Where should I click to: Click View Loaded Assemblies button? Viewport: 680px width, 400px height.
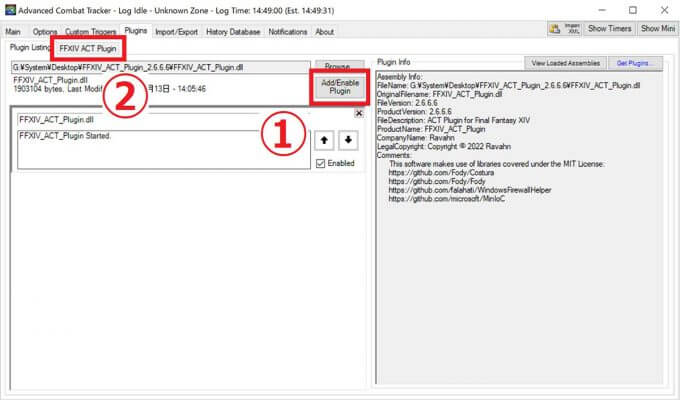pyautogui.click(x=566, y=63)
